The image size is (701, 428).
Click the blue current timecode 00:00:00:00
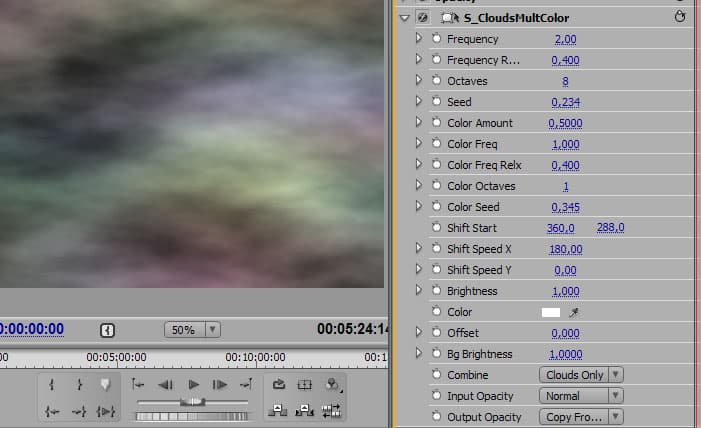tap(32, 329)
